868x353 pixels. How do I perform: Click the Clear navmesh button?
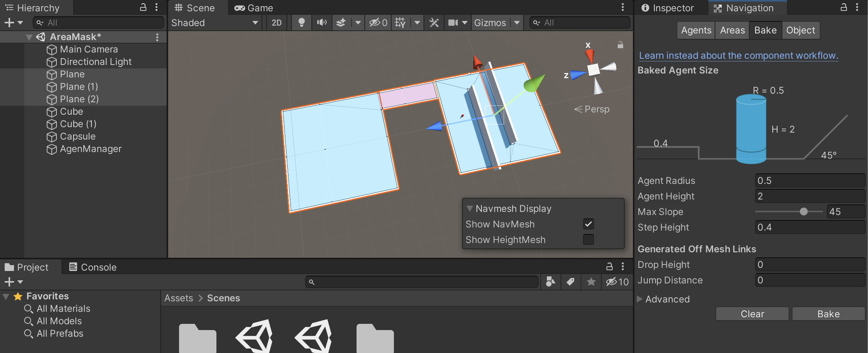(752, 314)
